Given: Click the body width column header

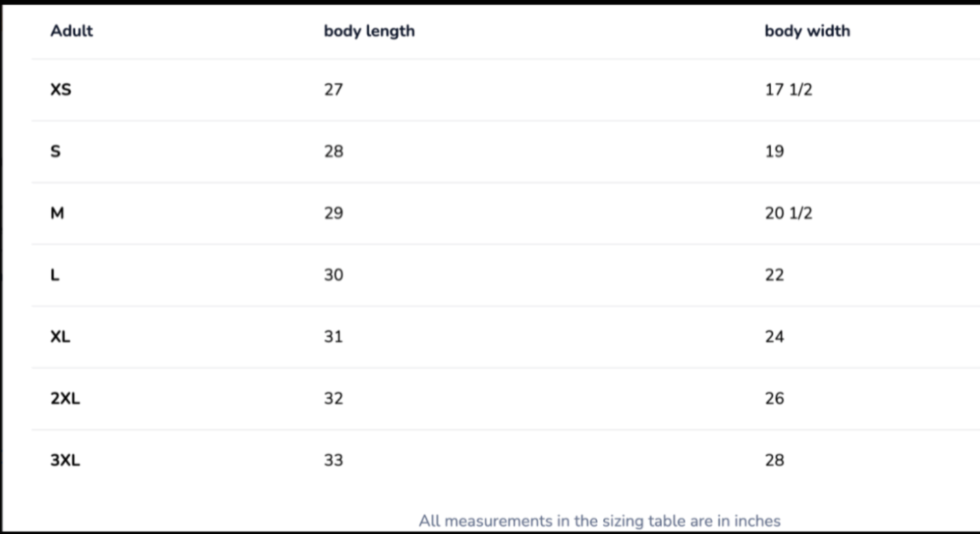Looking at the screenshot, I should [807, 31].
